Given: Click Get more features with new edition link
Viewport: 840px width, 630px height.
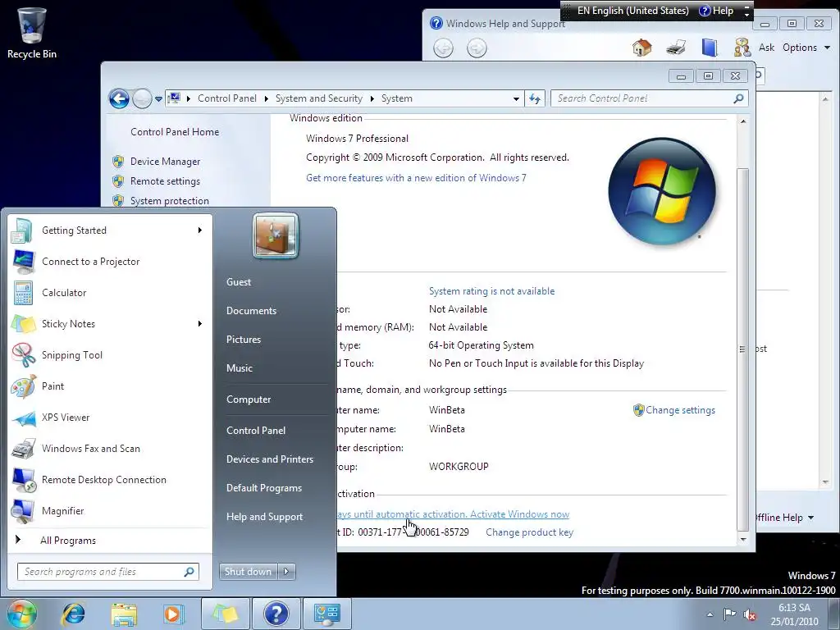Looking at the screenshot, I should point(416,178).
